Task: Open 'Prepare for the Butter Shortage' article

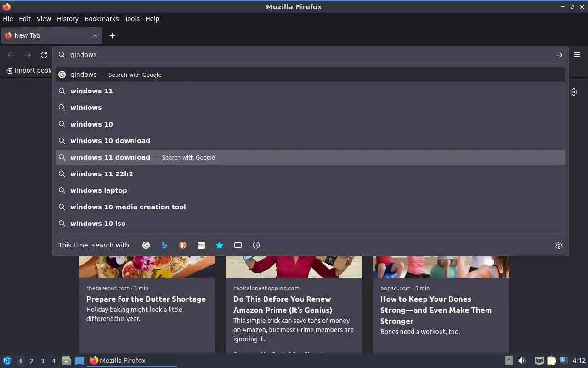Action: 146,299
